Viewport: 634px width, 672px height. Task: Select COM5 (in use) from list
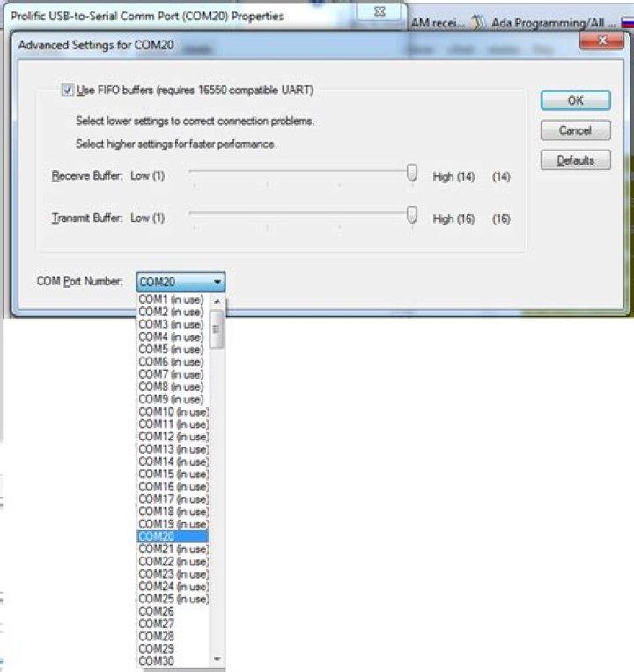tap(173, 350)
